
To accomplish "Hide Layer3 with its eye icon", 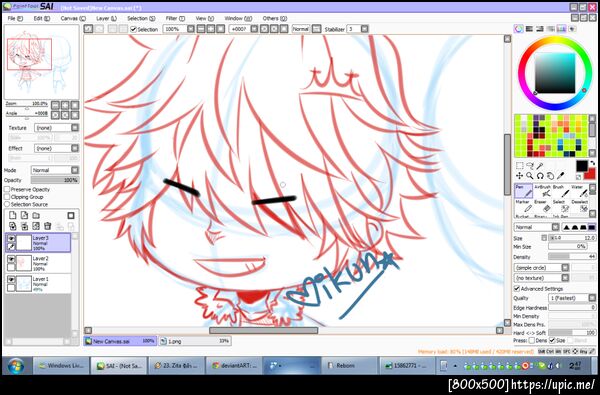I will (x=11, y=239).
